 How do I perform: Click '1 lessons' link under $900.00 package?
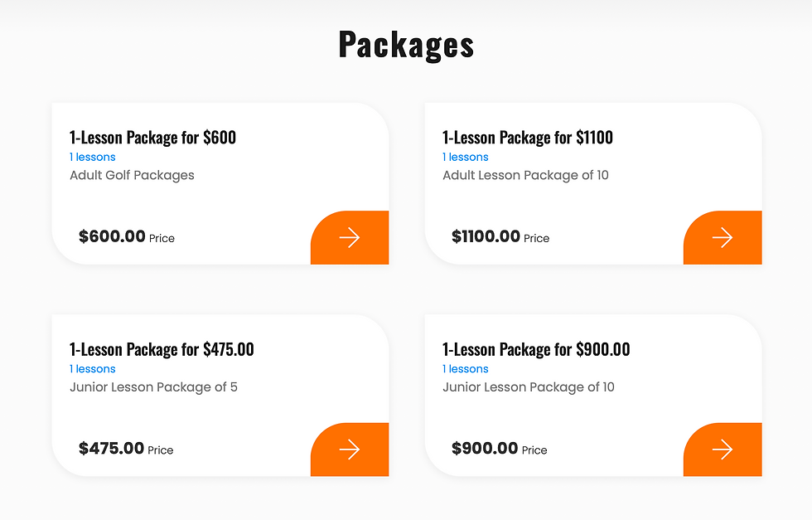[x=466, y=369]
